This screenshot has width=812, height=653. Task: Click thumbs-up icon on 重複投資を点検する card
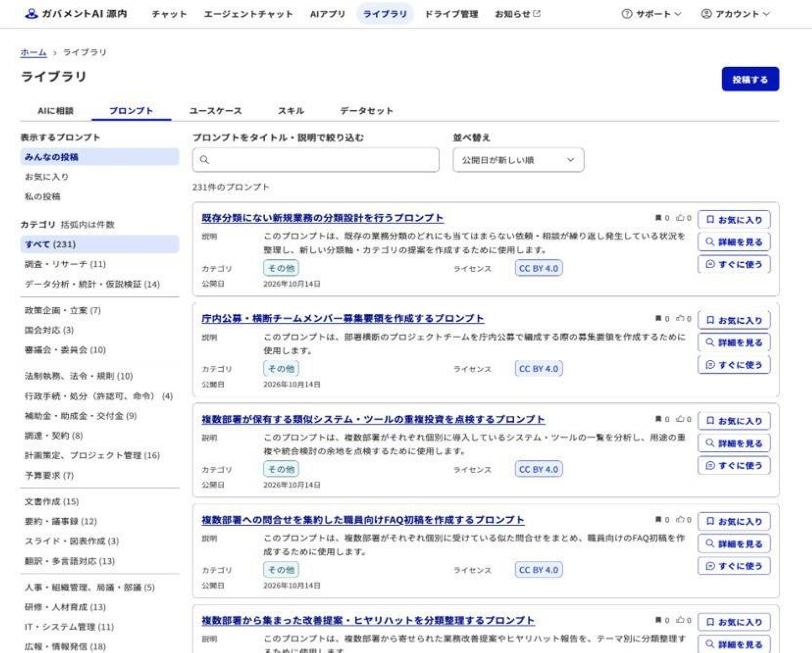[680, 419]
